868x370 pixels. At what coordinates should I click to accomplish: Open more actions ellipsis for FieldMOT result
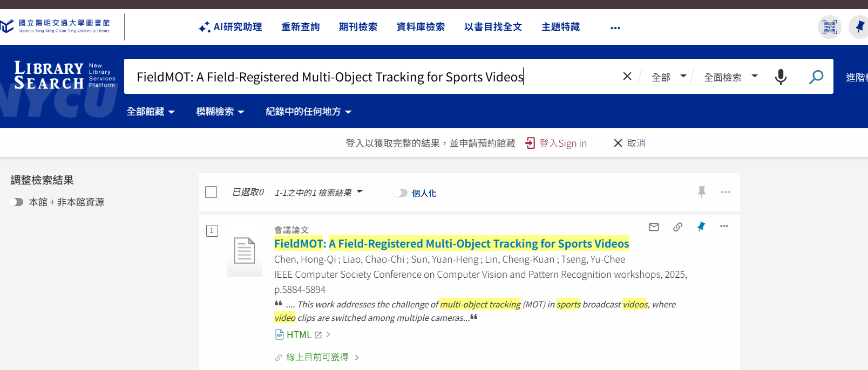pyautogui.click(x=724, y=227)
